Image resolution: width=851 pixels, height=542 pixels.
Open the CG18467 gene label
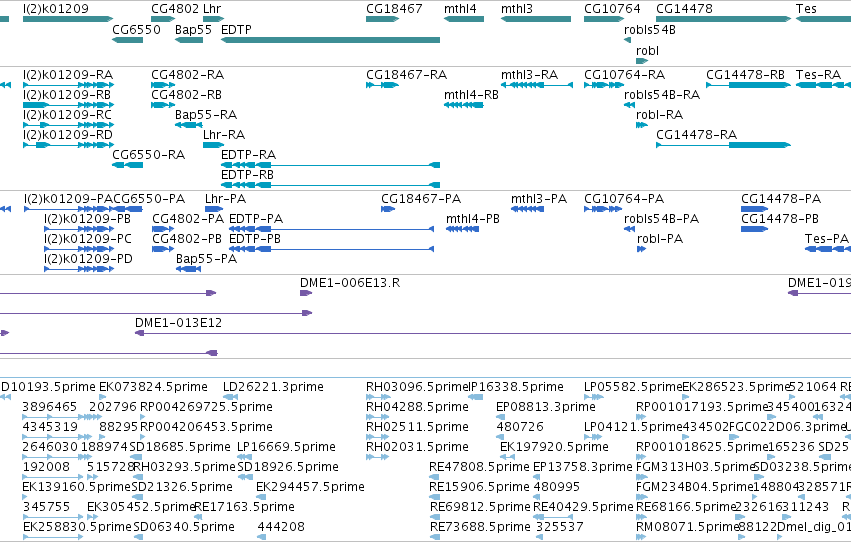point(394,9)
